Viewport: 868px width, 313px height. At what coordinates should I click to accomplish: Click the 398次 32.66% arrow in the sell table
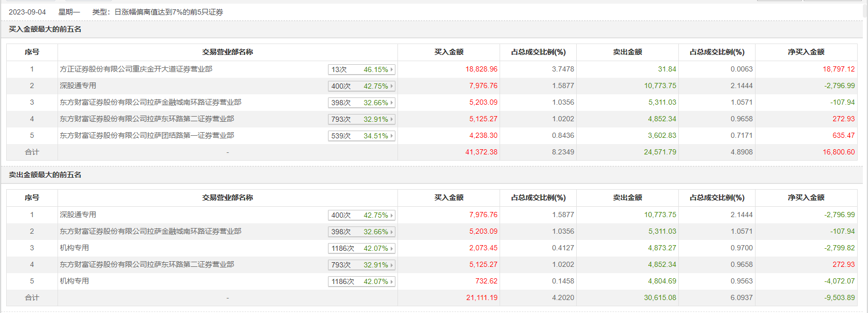click(392, 232)
